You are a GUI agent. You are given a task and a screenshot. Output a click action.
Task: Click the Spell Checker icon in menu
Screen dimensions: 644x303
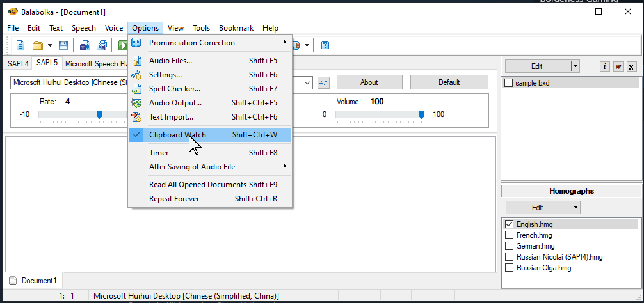click(136, 89)
